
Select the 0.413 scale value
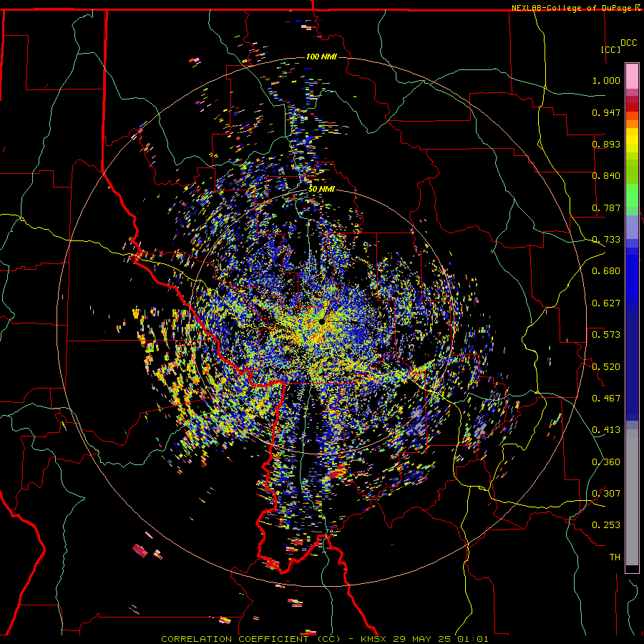pos(606,430)
